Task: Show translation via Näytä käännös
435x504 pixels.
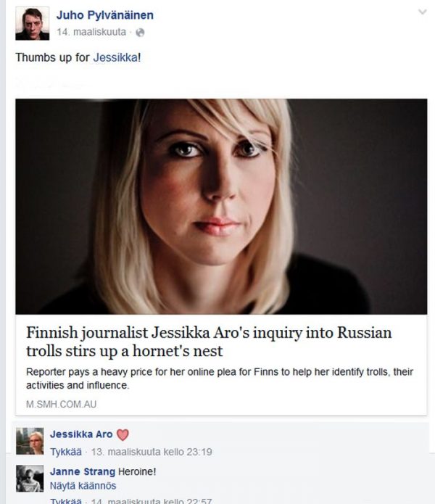Action: pos(83,486)
